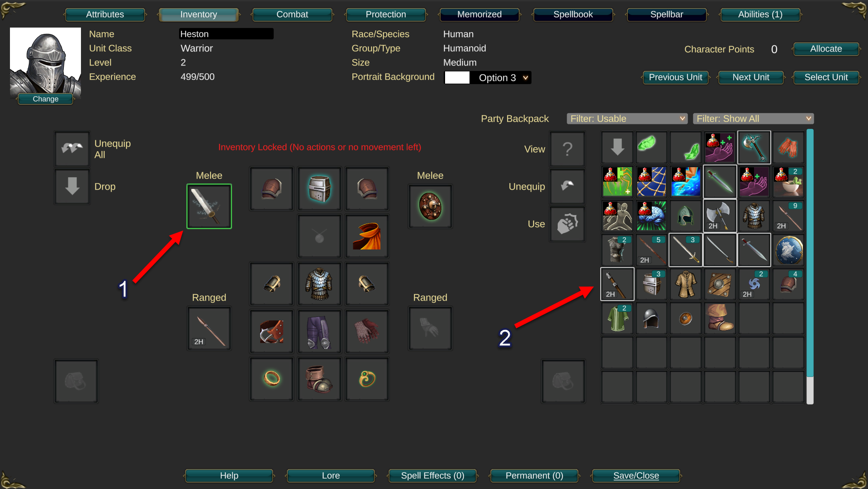The height and width of the screenshot is (489, 868).
Task: Select the orange cloak equipment slot
Action: [x=367, y=236]
